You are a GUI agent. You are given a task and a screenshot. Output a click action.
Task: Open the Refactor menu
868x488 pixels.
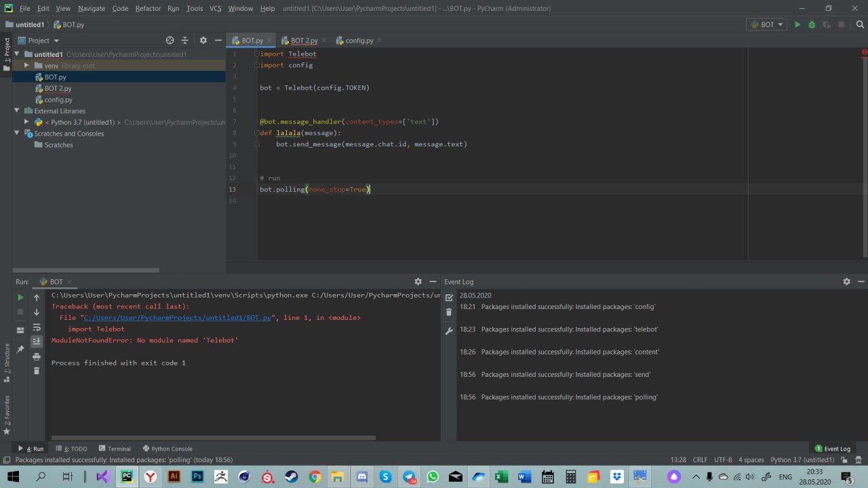(148, 8)
